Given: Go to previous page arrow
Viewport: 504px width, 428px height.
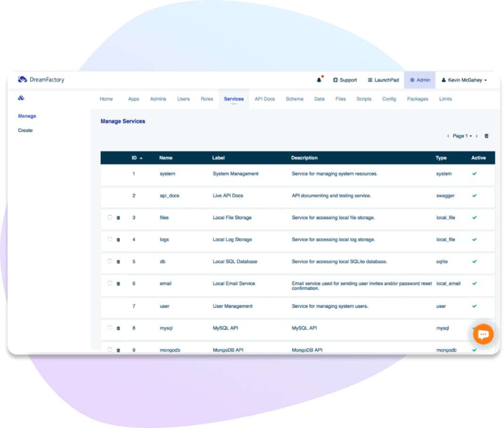Looking at the screenshot, I should coord(448,136).
